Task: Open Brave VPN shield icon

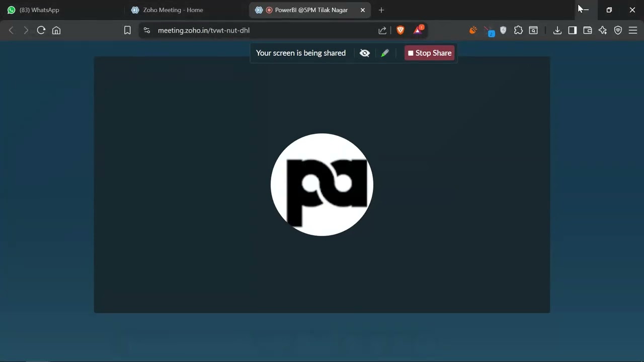Action: tap(618, 30)
